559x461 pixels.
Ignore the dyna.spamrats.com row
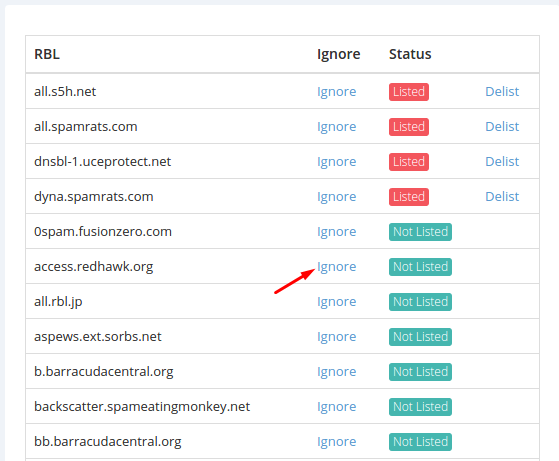tap(337, 196)
